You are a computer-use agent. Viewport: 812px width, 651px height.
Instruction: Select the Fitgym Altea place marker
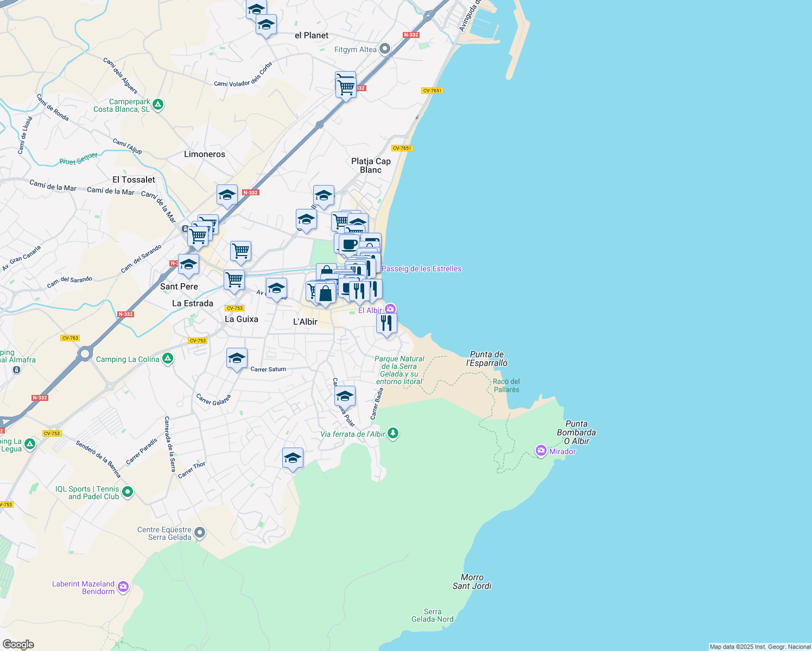tap(385, 49)
